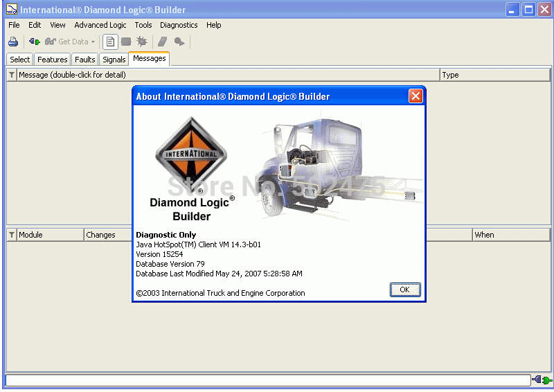Sort by the Type column header
This screenshot has width=554, height=392.
(x=495, y=75)
